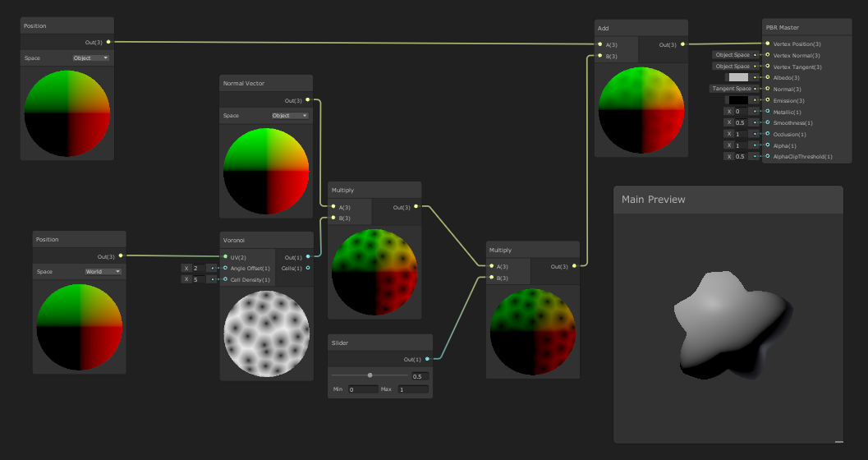The image size is (868, 460).
Task: Click the Add node's Out(3) output port
Action: coord(683,44)
